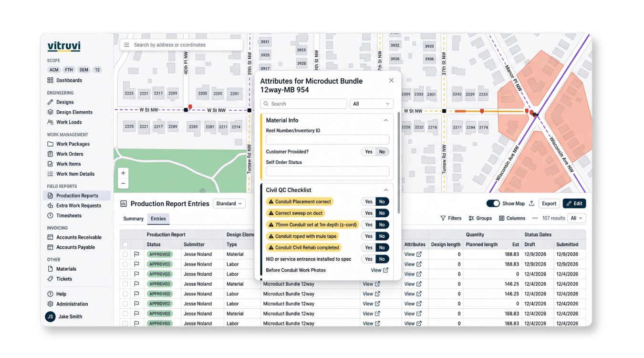Open the Work Packages folder icon
The height and width of the screenshot is (358, 644).
tap(50, 144)
